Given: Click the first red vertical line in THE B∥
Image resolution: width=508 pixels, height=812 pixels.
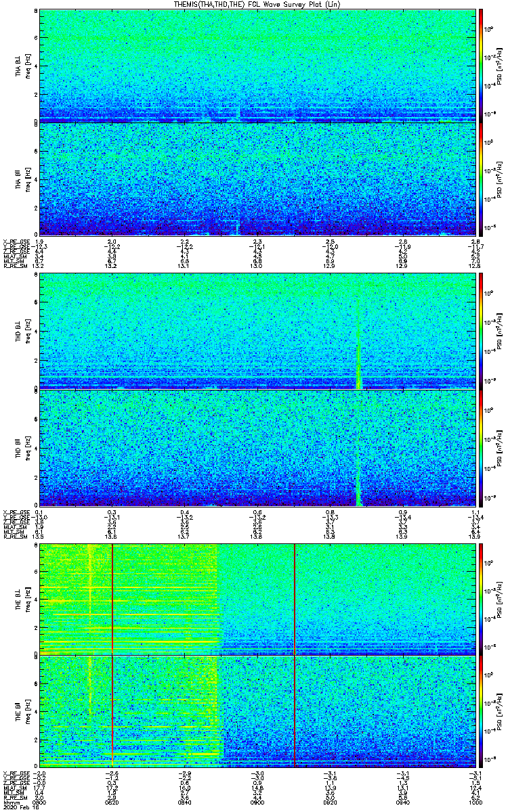Looking at the screenshot, I should [112, 712].
